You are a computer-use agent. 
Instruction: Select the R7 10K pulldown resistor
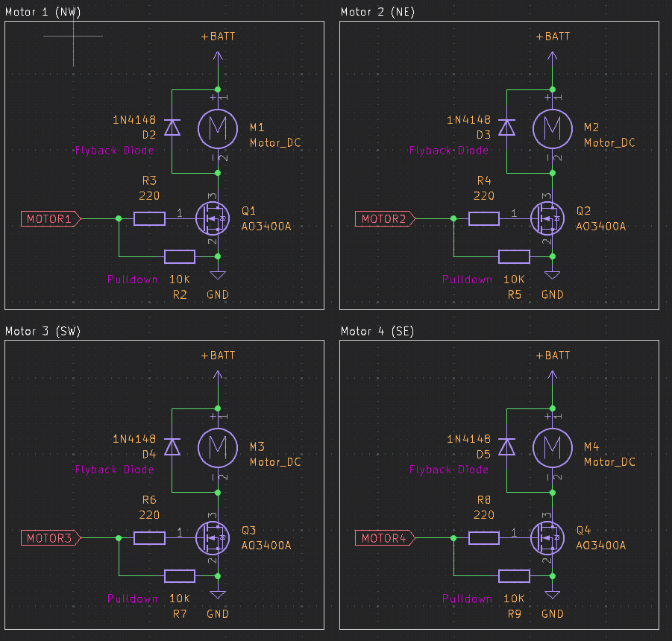(179, 575)
